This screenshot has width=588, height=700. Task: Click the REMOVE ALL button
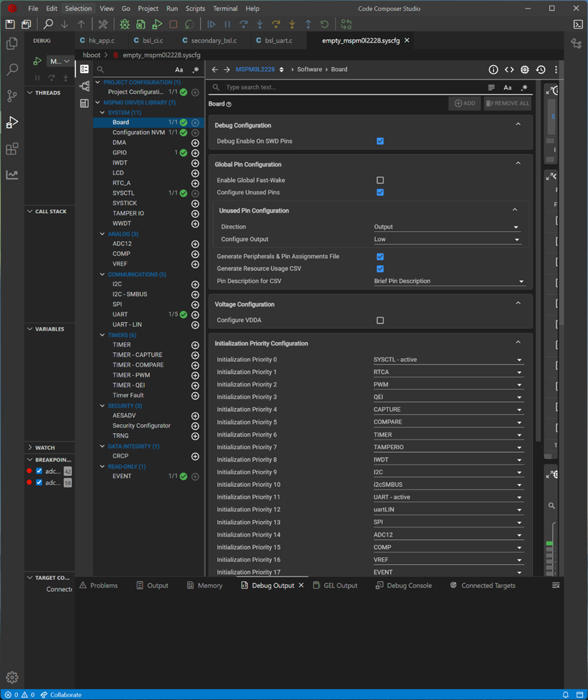pyautogui.click(x=508, y=104)
